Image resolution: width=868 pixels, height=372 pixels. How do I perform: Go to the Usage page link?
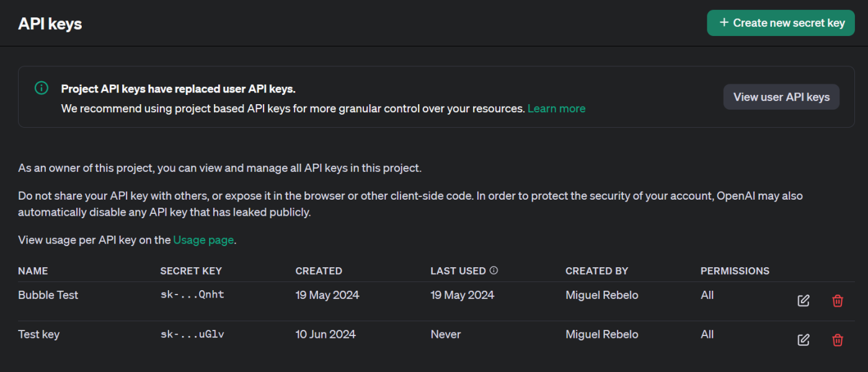tap(203, 240)
